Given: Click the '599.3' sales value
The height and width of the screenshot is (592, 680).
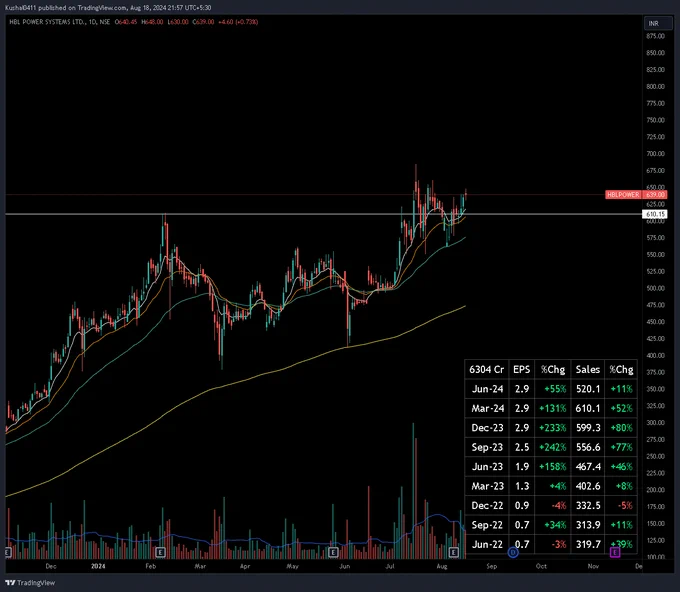Looking at the screenshot, I should (x=588, y=428).
